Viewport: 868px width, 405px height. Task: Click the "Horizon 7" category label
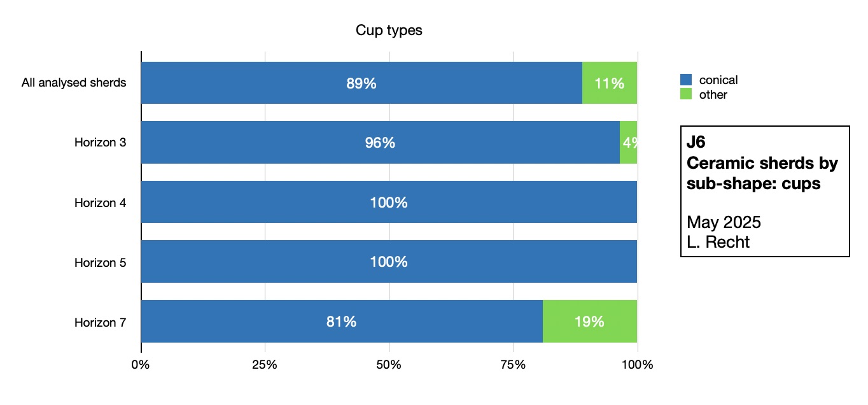point(100,322)
